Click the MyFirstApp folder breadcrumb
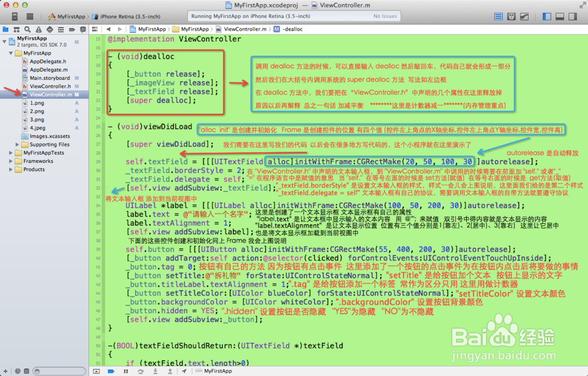 click(191, 29)
